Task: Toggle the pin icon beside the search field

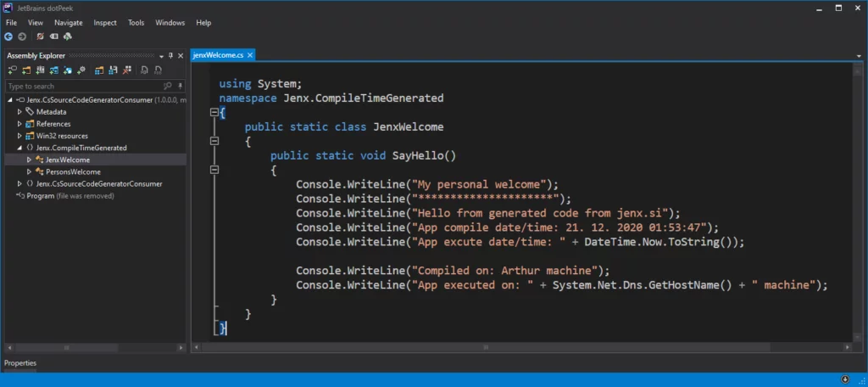Action: point(180,86)
